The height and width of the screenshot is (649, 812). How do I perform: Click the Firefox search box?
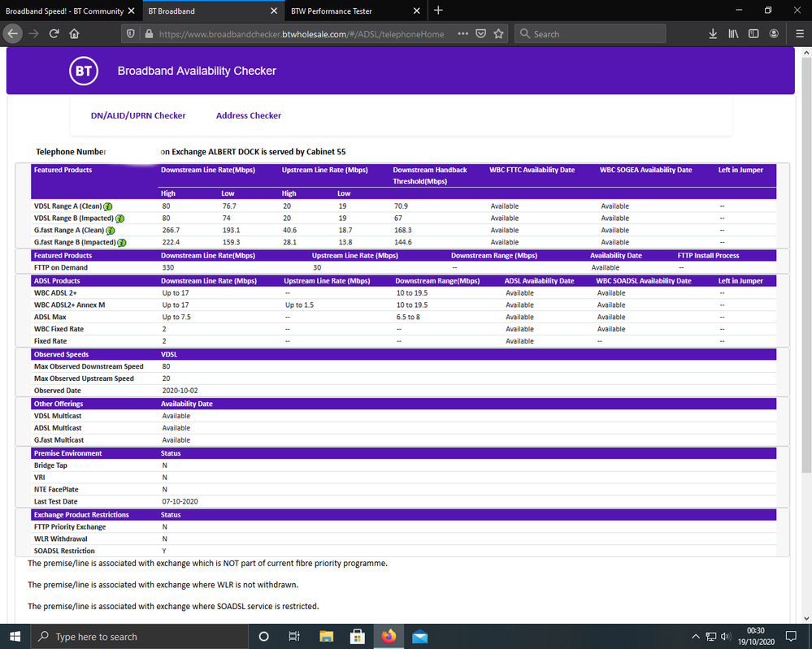[x=597, y=34]
